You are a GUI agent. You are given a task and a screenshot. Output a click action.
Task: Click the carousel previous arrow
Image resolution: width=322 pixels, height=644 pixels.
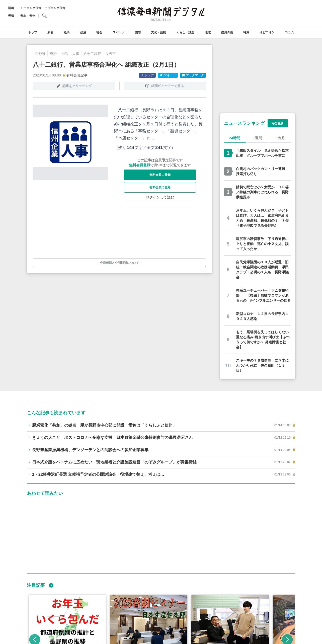tap(35, 639)
